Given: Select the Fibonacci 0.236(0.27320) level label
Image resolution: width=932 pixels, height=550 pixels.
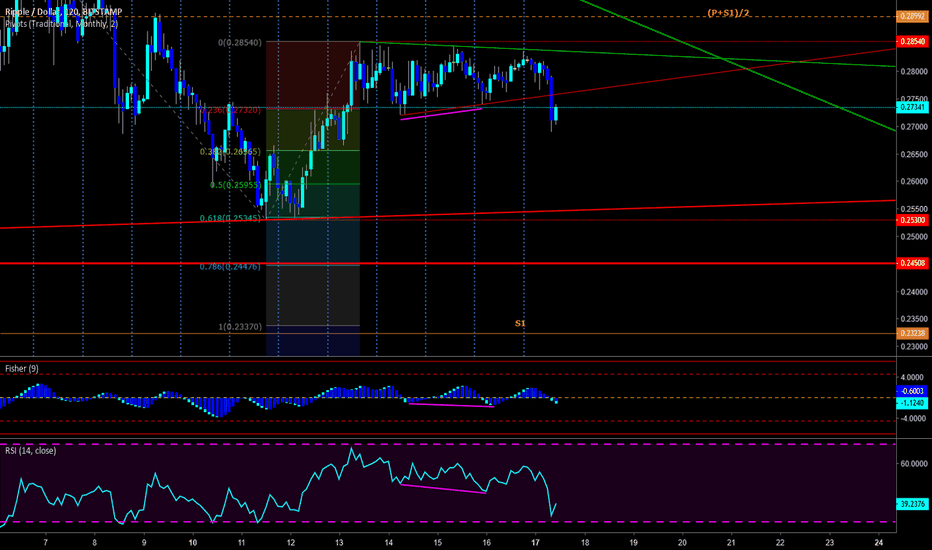Looking at the screenshot, I should click(x=231, y=110).
